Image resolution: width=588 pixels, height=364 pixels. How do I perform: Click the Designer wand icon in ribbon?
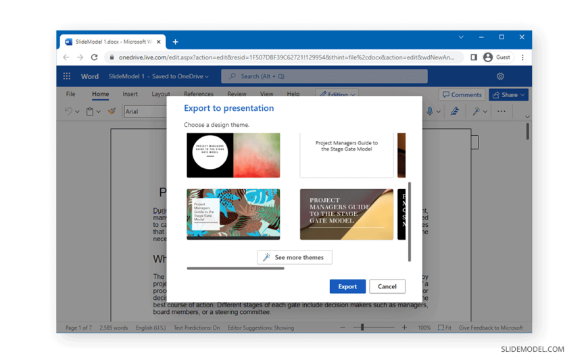click(x=476, y=111)
